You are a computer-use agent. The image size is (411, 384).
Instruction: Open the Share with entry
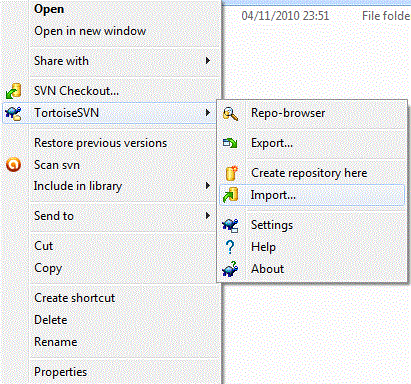61,61
